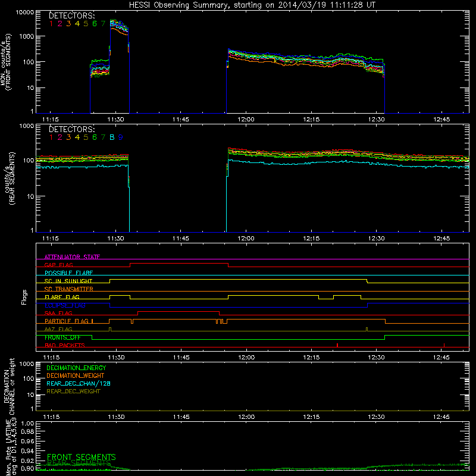476x476 pixels.
Task: Pick orange detector 3 in front segments legend
Action: click(x=68, y=24)
